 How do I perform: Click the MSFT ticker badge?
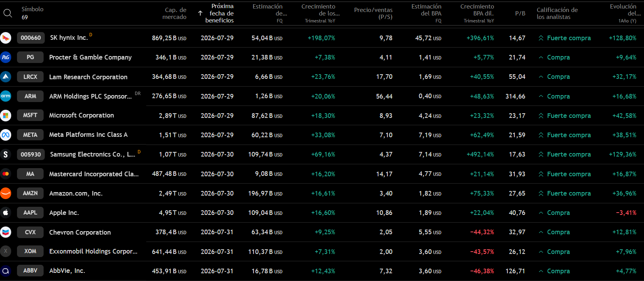pos(30,115)
